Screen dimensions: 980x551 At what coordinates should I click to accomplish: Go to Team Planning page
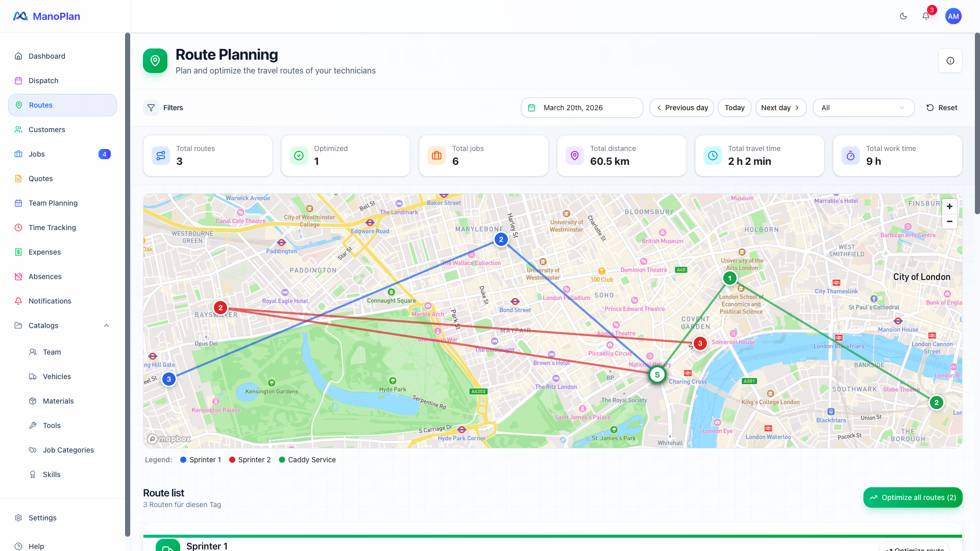[53, 203]
